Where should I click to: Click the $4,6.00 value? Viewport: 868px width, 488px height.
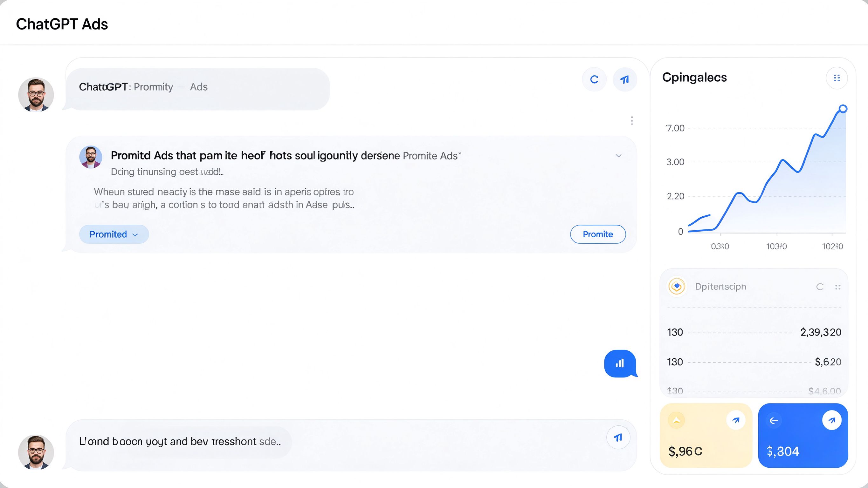(824, 391)
